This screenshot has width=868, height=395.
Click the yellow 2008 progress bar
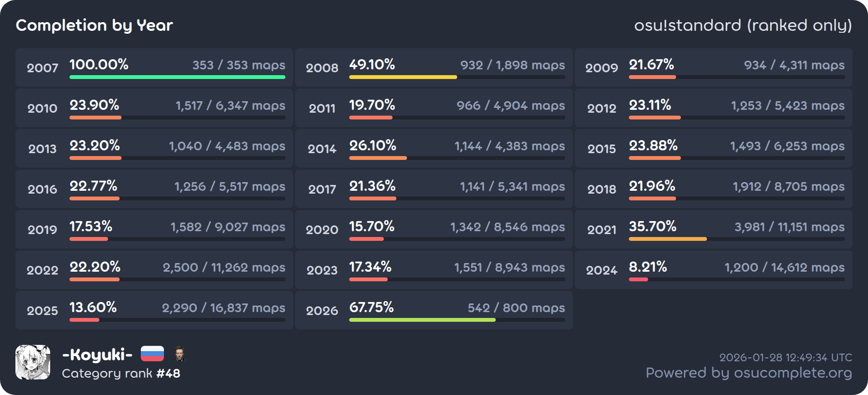[x=403, y=77]
